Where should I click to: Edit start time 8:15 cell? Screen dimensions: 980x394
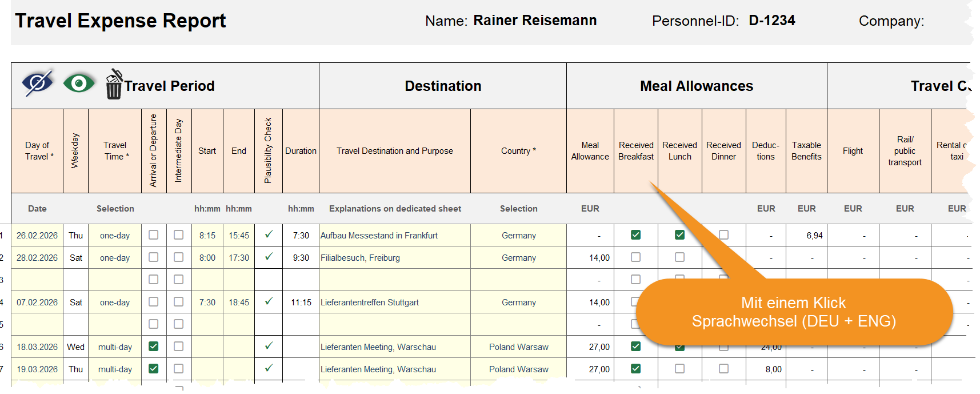207,236
